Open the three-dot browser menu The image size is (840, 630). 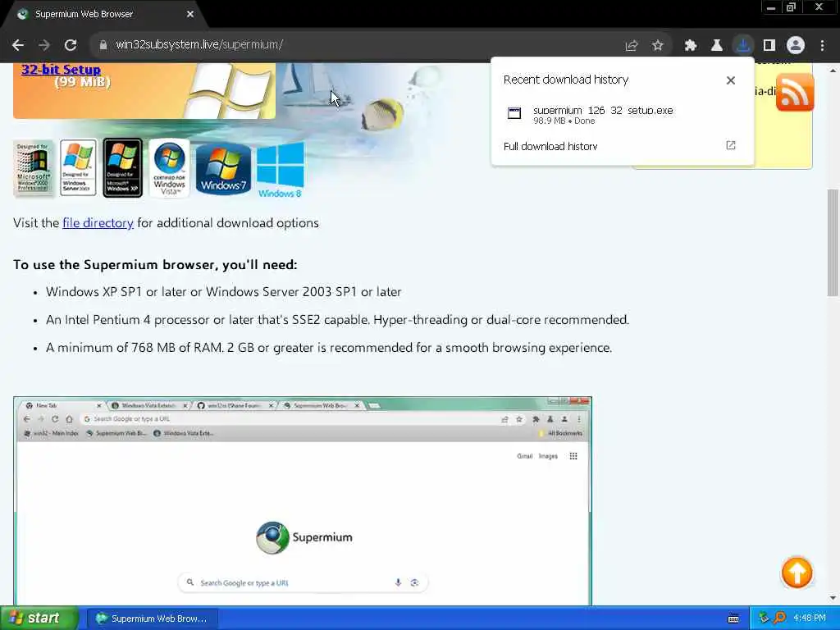822,46
